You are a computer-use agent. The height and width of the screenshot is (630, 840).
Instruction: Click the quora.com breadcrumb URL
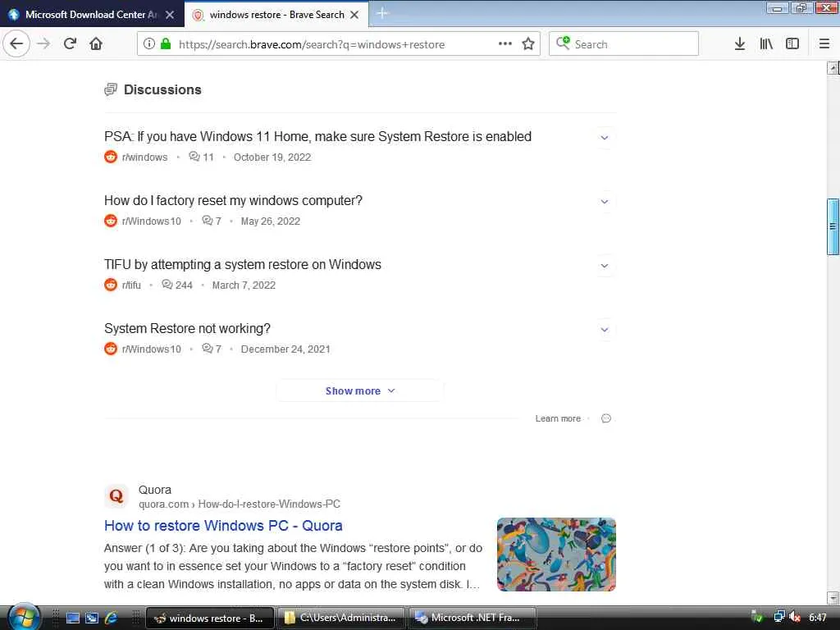(239, 504)
